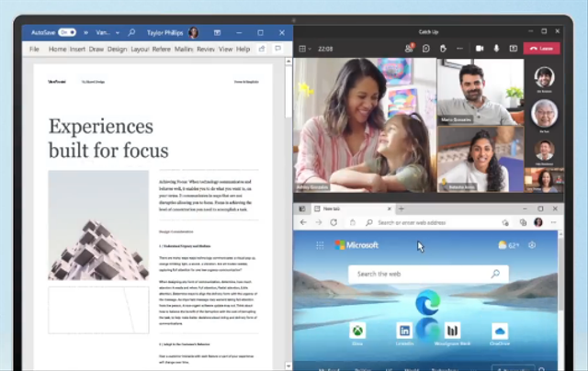Switch to the Insert ribbon tab
The image size is (588, 371).
click(77, 49)
